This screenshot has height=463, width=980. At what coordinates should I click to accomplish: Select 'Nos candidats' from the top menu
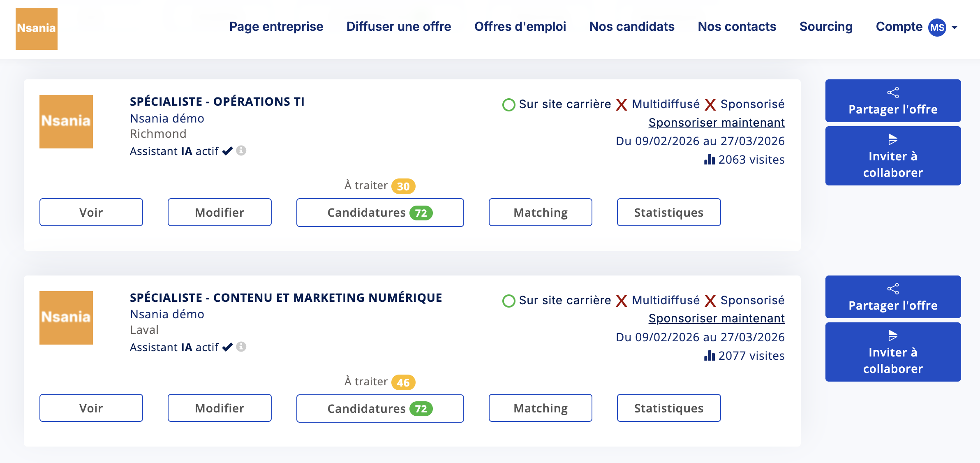(x=632, y=26)
